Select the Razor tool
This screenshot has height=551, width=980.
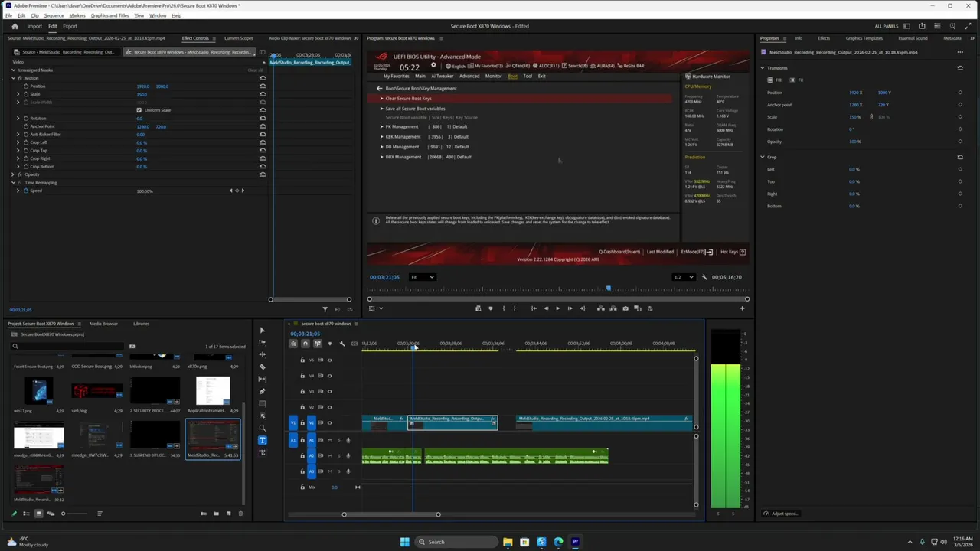pyautogui.click(x=262, y=367)
